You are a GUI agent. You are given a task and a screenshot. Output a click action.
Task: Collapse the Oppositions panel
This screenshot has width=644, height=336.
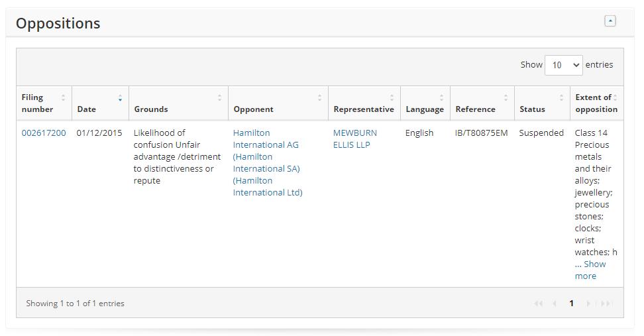610,21
